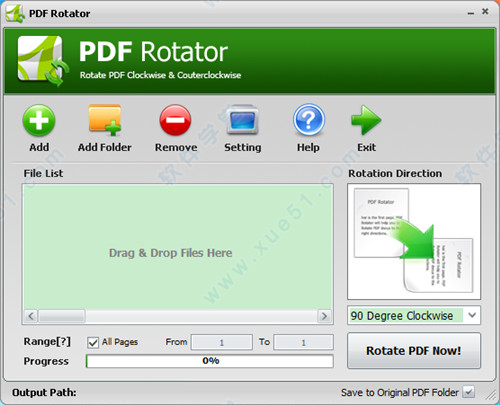
Task: Click the Rotate PDF Now! button
Action: [414, 350]
